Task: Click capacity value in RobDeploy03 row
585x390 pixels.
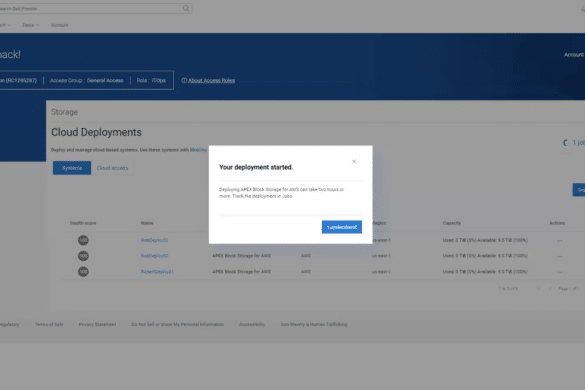Action: click(x=485, y=256)
